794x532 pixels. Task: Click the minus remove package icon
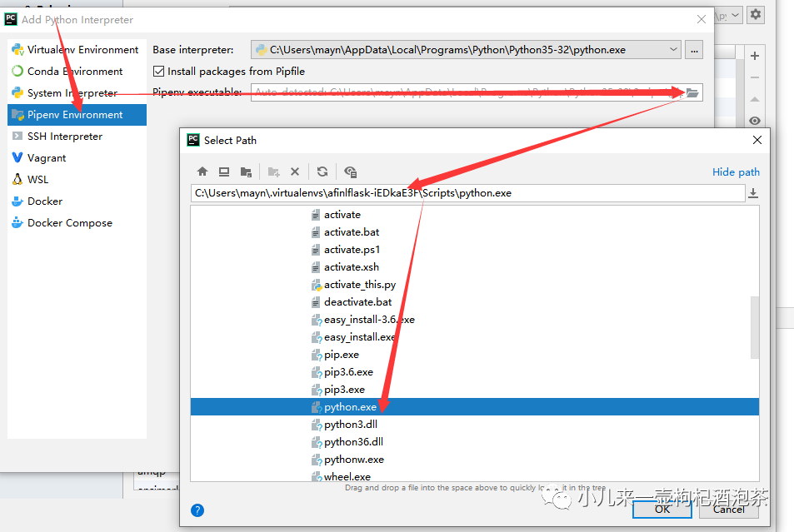tap(755, 77)
